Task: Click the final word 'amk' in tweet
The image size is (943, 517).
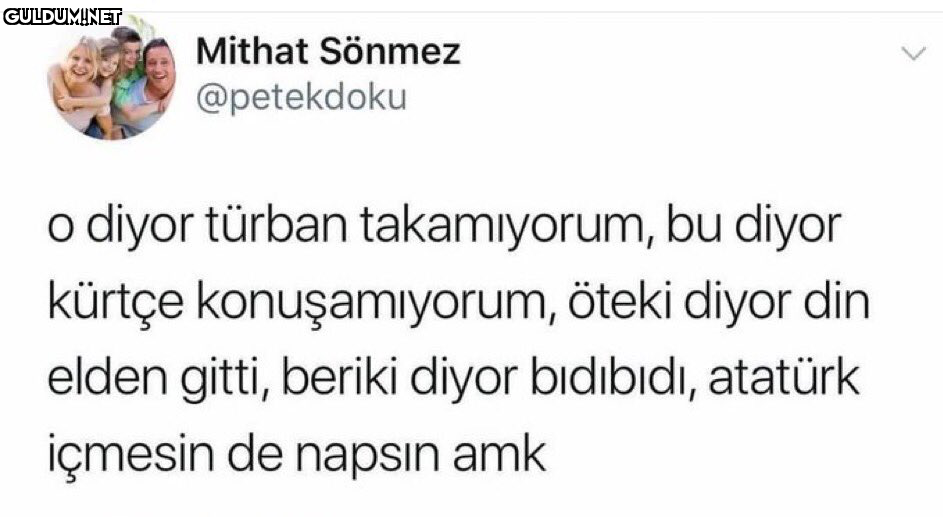Action: [x=499, y=453]
